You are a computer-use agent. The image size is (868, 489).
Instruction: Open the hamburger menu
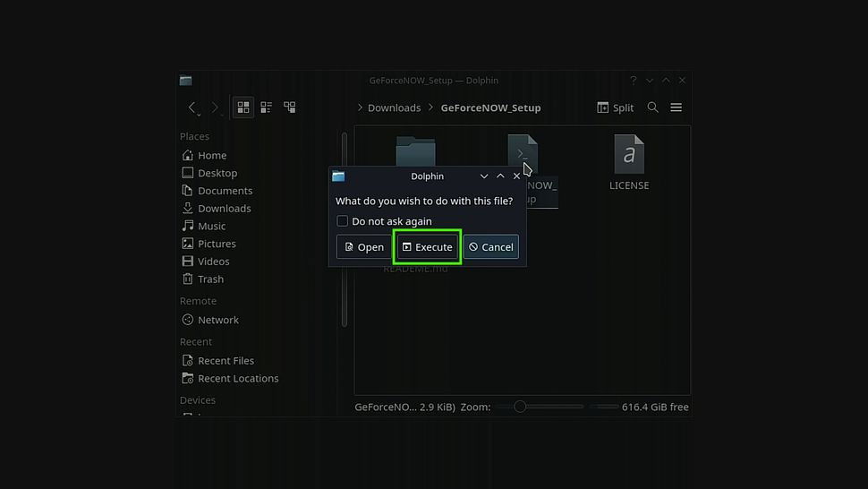[676, 107]
